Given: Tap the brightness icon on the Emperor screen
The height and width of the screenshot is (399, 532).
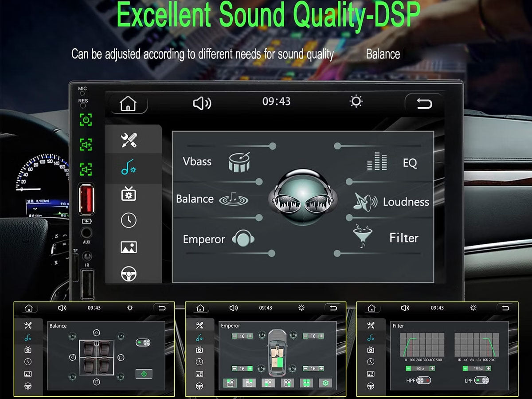Looking at the screenshot, I should coord(301,308).
